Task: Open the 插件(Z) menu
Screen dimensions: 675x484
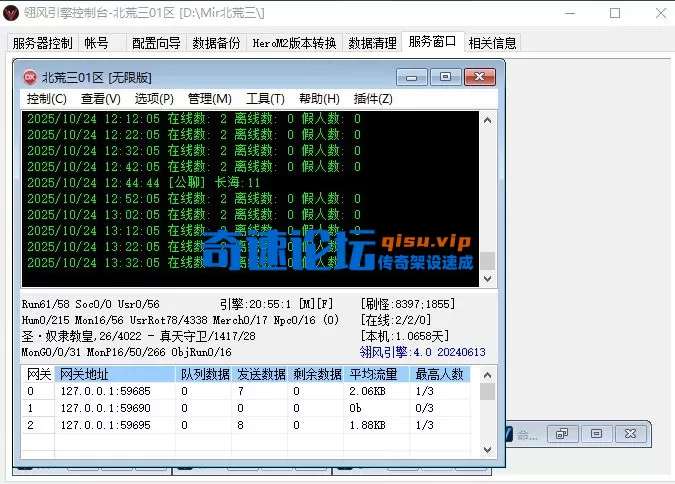Action: pos(373,99)
